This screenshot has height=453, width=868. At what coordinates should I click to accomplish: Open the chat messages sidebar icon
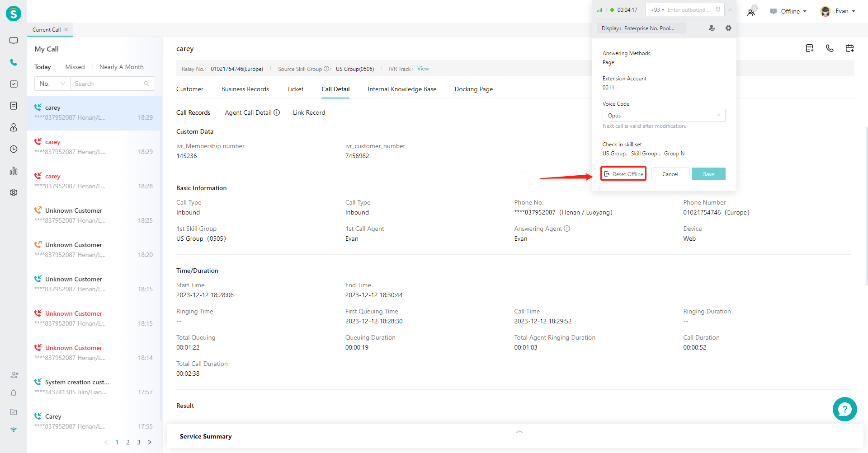14,41
